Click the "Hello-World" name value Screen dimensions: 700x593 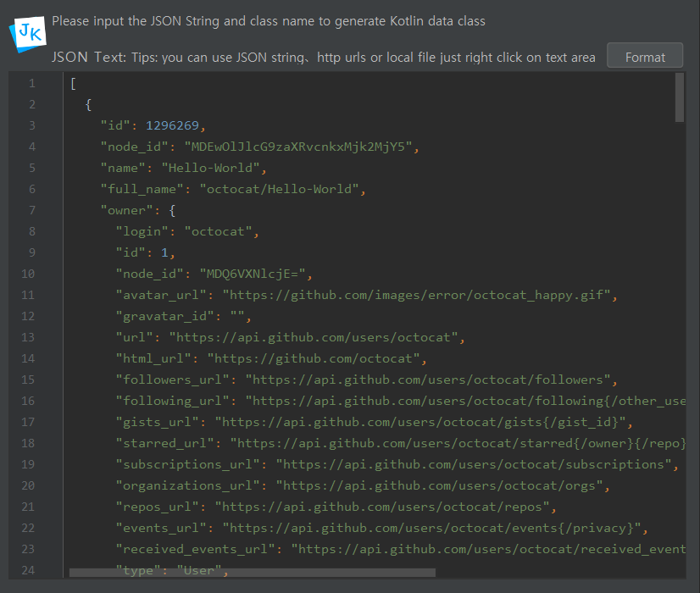(210, 168)
